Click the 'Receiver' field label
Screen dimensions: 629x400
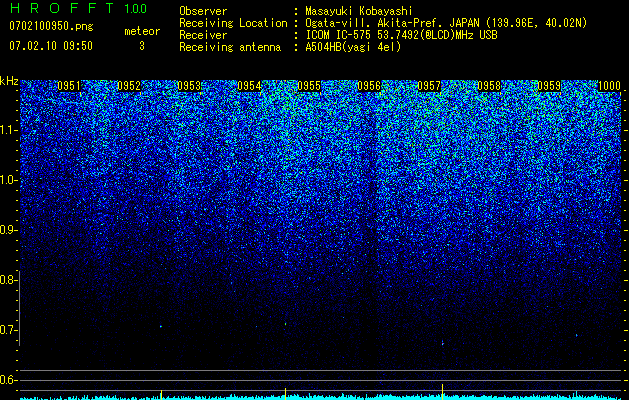(203, 35)
